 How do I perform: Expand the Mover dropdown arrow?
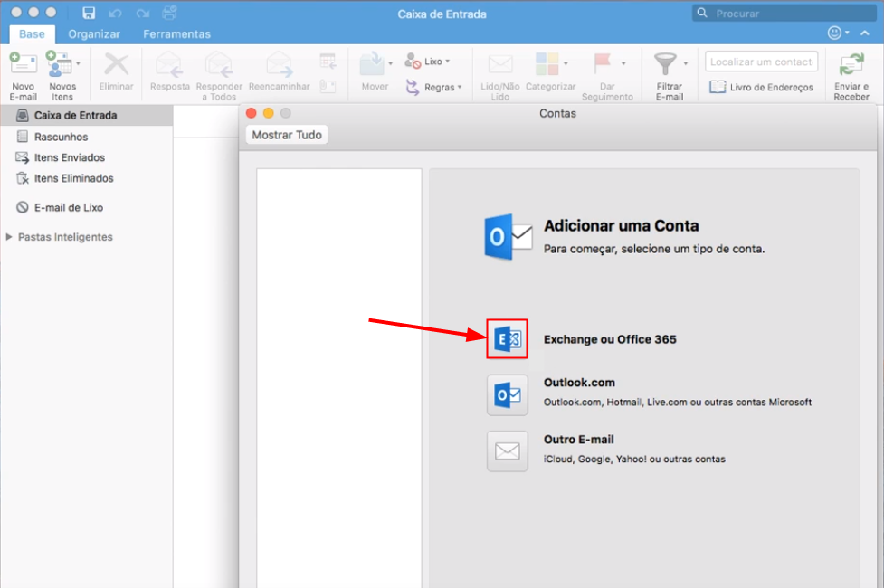(x=390, y=63)
